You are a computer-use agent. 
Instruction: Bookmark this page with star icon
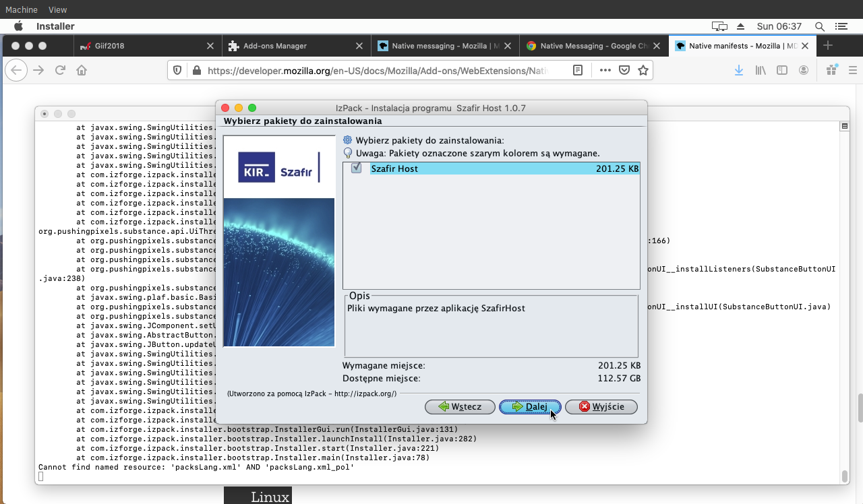pos(643,70)
